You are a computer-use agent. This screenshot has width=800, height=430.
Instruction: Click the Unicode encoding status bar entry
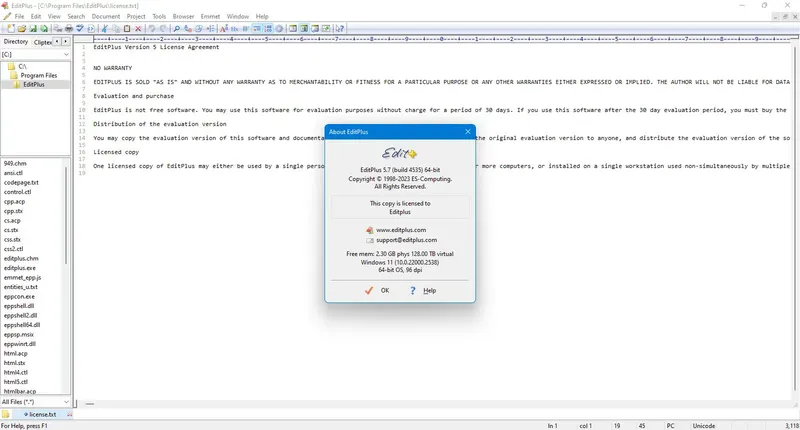pyautogui.click(x=704, y=425)
